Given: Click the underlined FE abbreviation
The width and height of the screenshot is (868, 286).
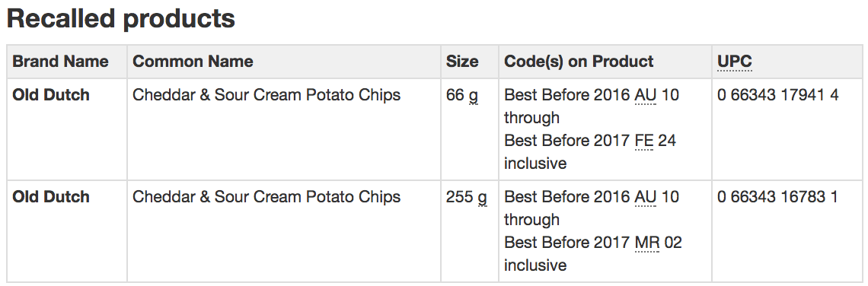Looking at the screenshot, I should [x=644, y=141].
